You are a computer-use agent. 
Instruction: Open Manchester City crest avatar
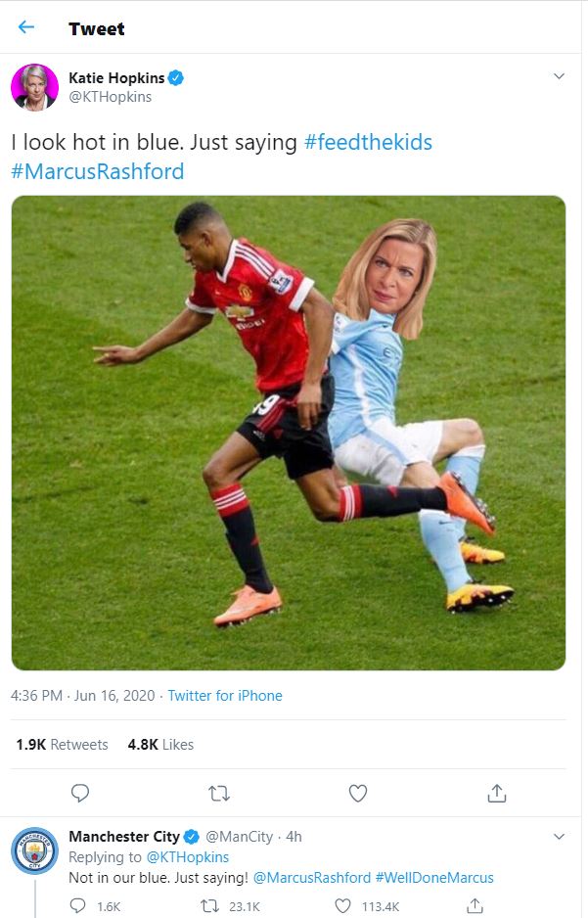(x=34, y=850)
